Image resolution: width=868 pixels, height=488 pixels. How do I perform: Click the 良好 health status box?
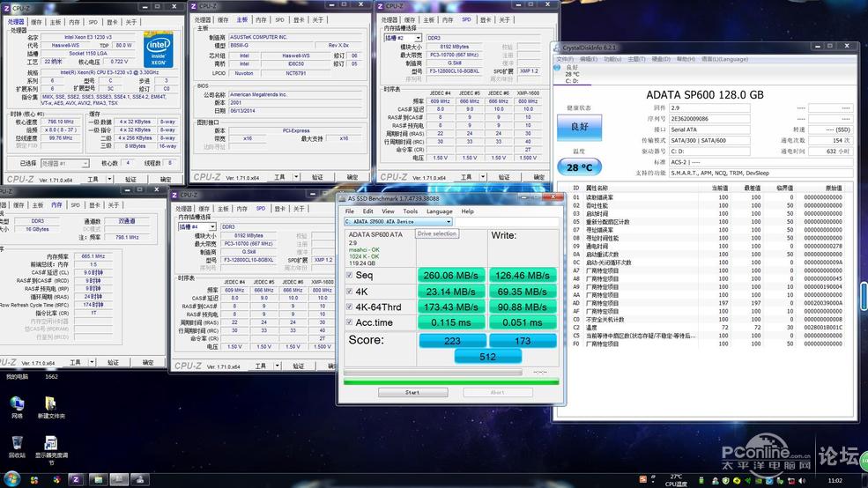click(579, 127)
